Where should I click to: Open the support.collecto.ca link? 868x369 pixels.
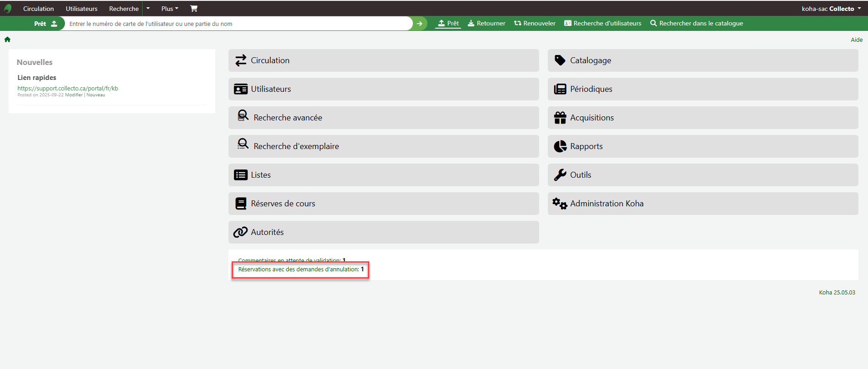pyautogui.click(x=68, y=88)
